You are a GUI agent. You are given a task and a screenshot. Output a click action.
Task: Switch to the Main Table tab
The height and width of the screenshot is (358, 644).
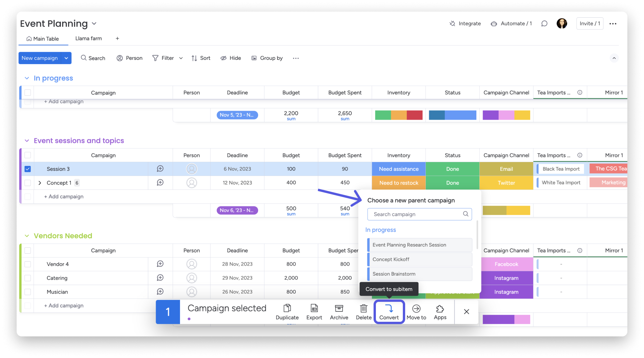[x=43, y=39]
